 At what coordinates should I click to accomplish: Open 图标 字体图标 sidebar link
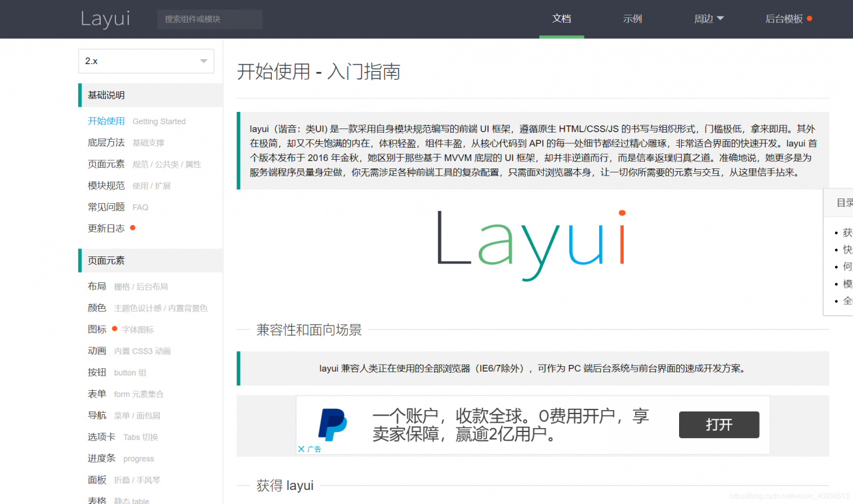(121, 329)
